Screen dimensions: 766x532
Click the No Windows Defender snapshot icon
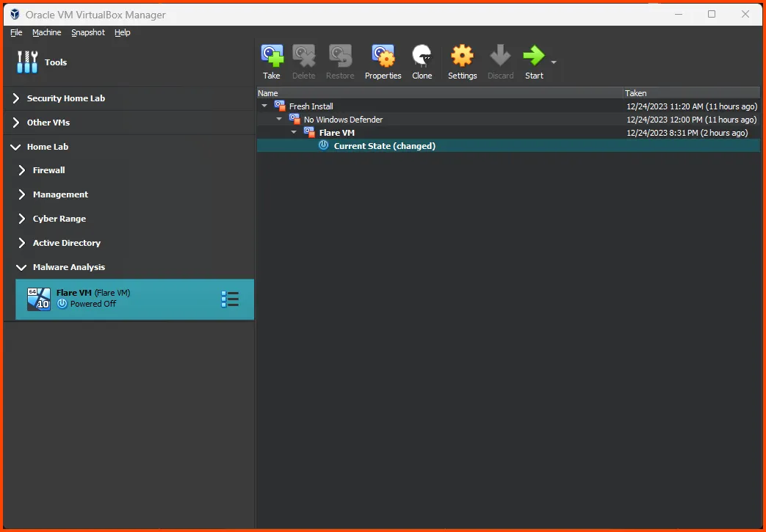pyautogui.click(x=295, y=119)
